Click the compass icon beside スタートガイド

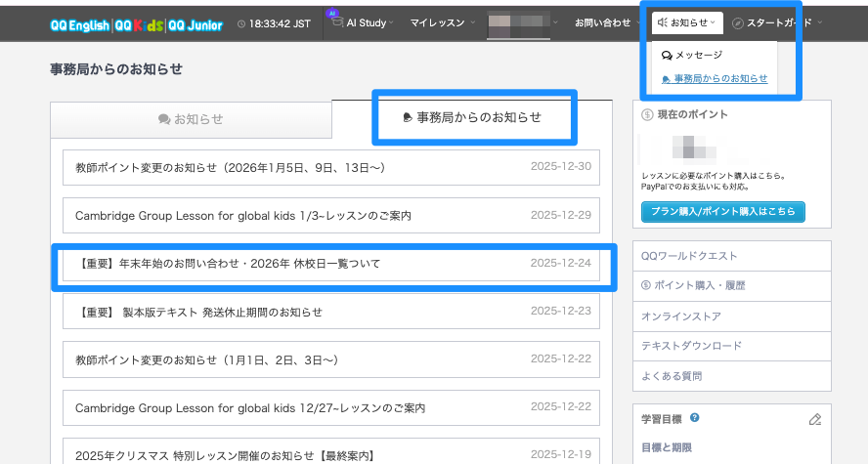(x=738, y=22)
